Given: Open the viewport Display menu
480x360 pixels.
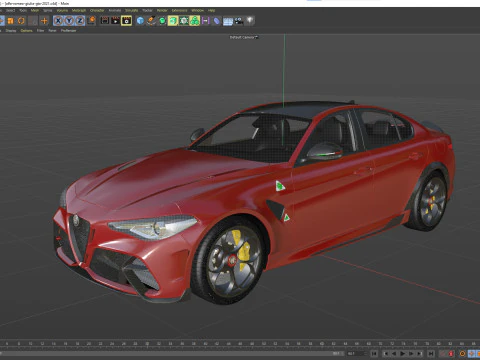Looking at the screenshot, I should point(11,30).
